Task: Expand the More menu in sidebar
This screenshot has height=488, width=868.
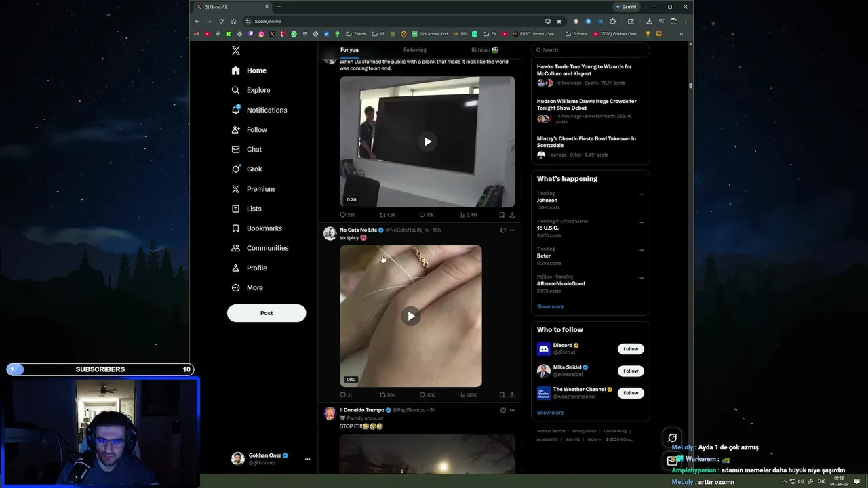Action: click(248, 287)
